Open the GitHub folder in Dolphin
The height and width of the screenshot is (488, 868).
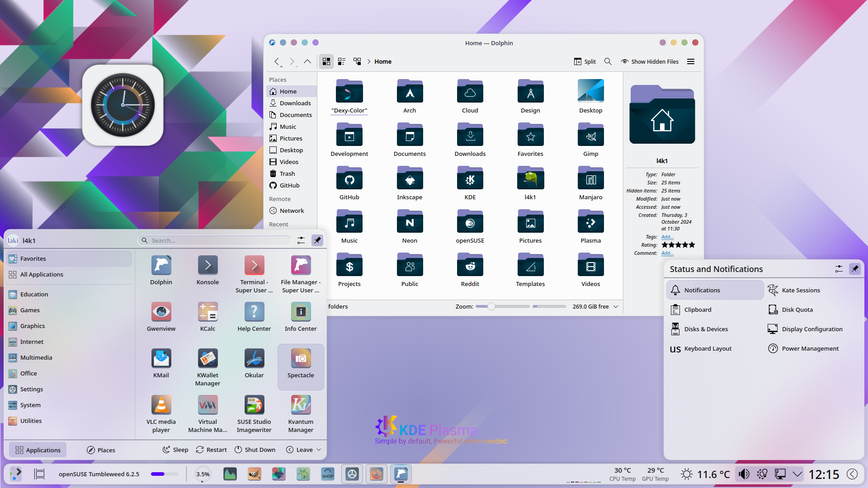pos(349,183)
